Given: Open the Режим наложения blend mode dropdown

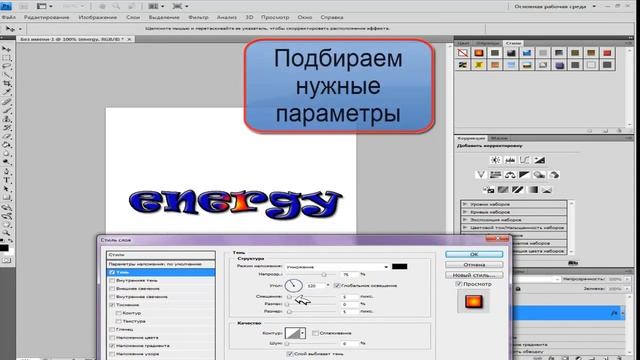Looking at the screenshot, I should [337, 267].
